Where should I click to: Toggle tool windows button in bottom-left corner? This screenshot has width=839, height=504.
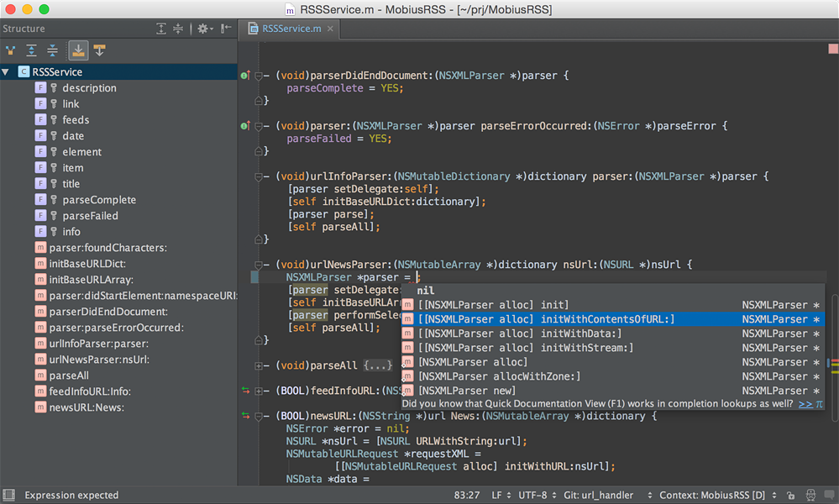[8, 496]
